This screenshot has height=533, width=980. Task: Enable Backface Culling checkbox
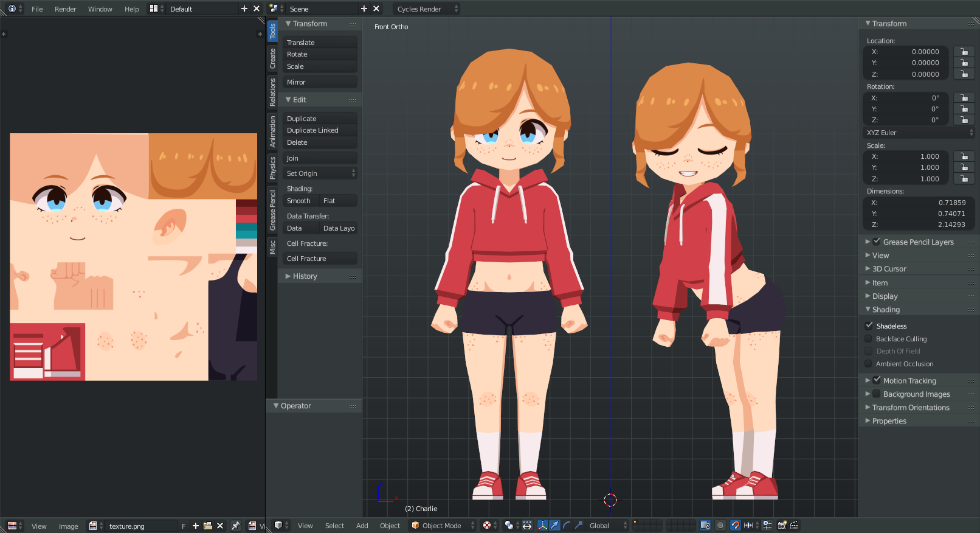coord(869,339)
